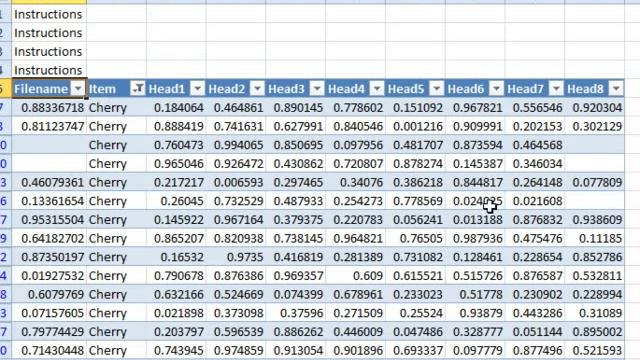The image size is (640, 360).
Task: Select cell with value 0.609
Action: click(x=355, y=276)
